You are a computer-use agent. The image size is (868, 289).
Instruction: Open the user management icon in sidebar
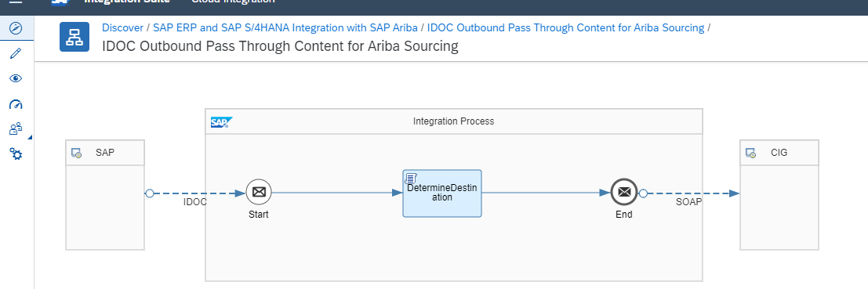click(x=16, y=129)
